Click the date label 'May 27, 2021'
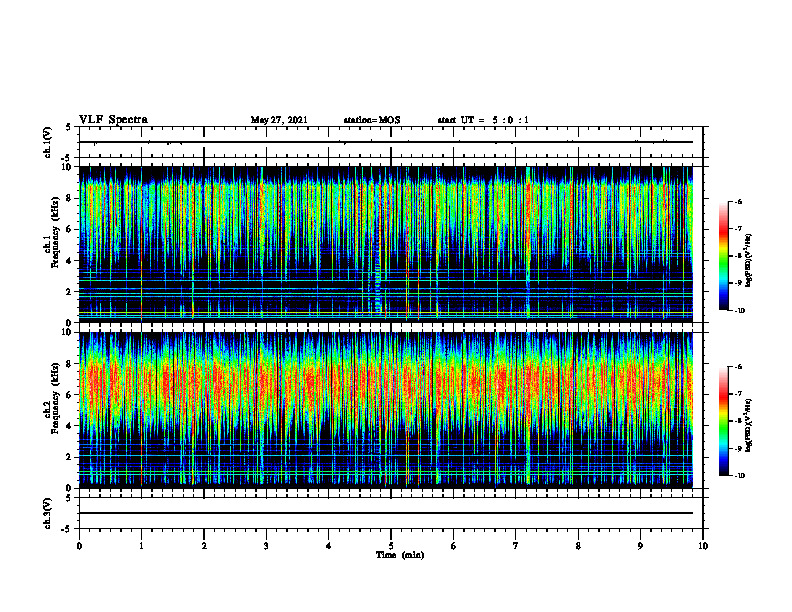 tap(279, 120)
